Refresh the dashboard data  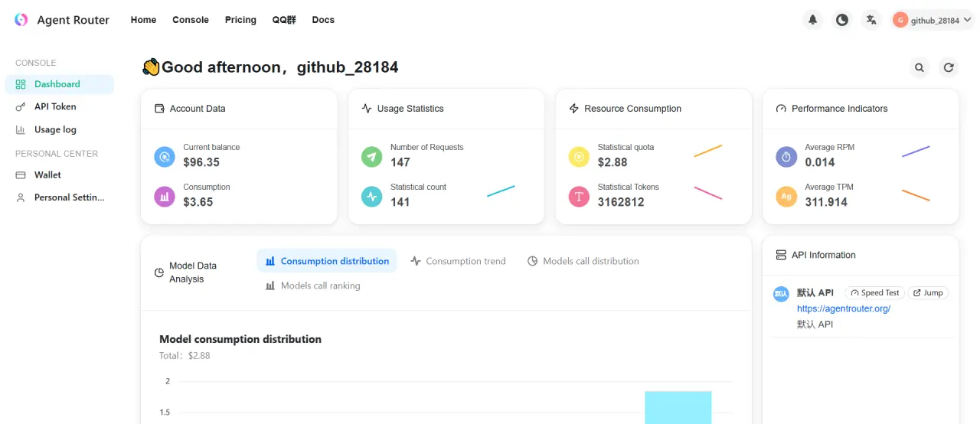949,67
